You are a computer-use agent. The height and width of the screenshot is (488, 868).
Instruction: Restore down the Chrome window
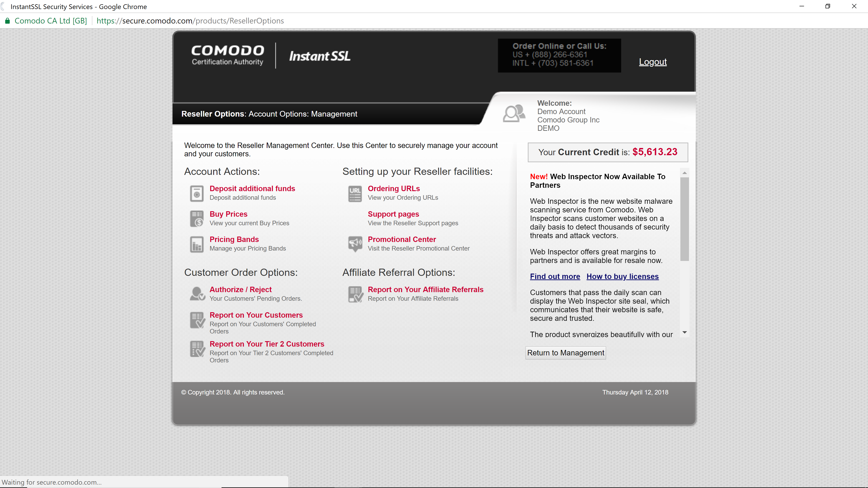828,6
